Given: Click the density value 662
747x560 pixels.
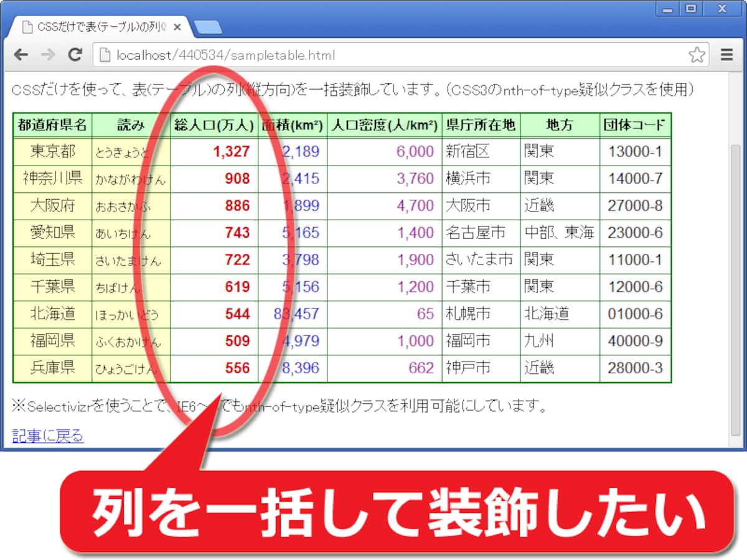Looking at the screenshot, I should [x=421, y=368].
